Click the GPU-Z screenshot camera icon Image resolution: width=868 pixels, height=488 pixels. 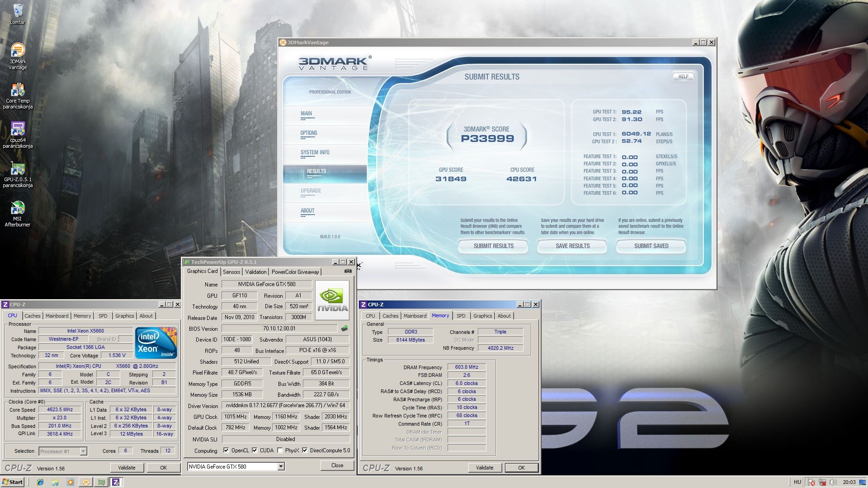(348, 271)
